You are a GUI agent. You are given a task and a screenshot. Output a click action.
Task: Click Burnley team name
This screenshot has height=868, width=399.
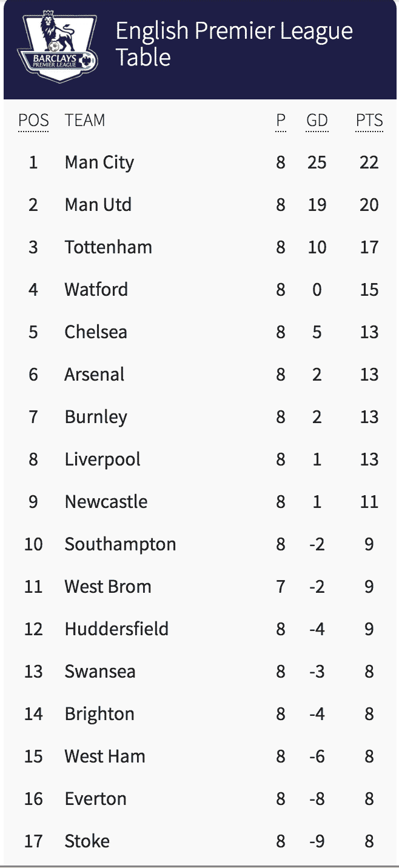pos(96,417)
